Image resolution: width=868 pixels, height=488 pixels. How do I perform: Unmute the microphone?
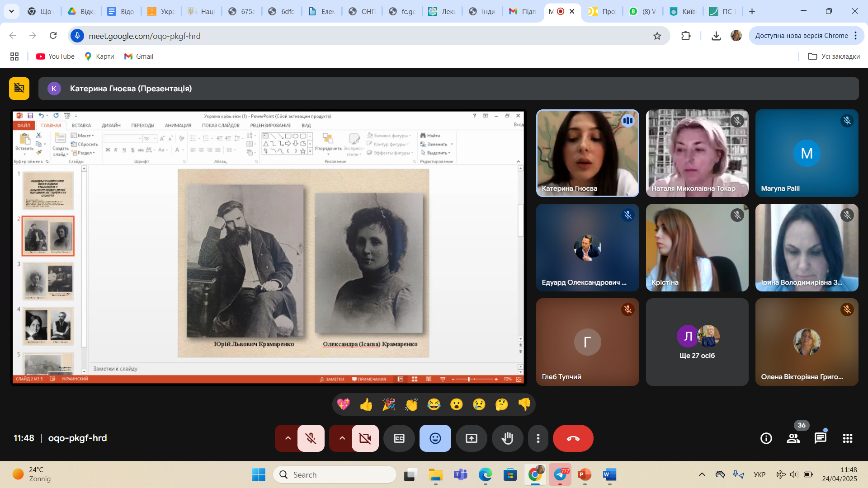[311, 438]
